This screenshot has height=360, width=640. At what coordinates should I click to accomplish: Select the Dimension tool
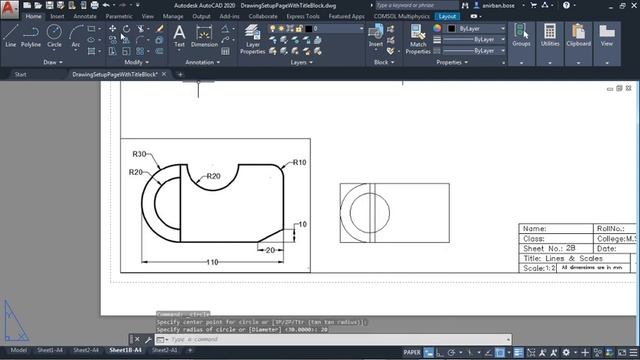coord(204,36)
